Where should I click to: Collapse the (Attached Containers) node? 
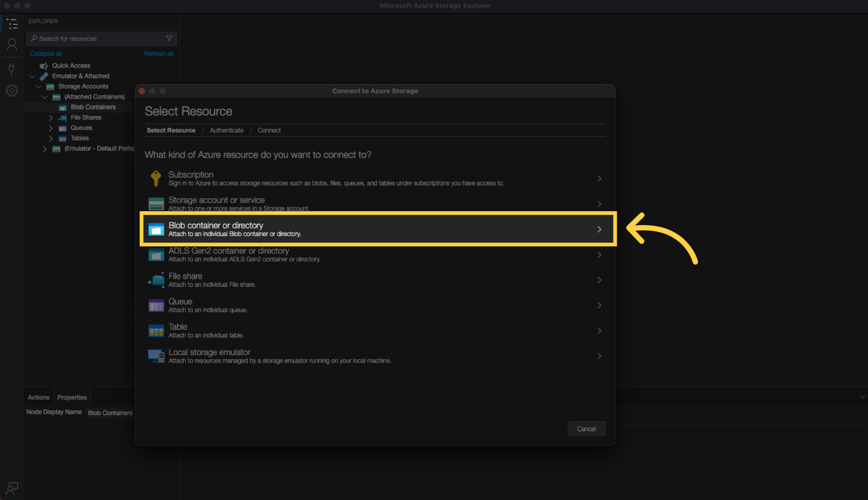(x=44, y=97)
